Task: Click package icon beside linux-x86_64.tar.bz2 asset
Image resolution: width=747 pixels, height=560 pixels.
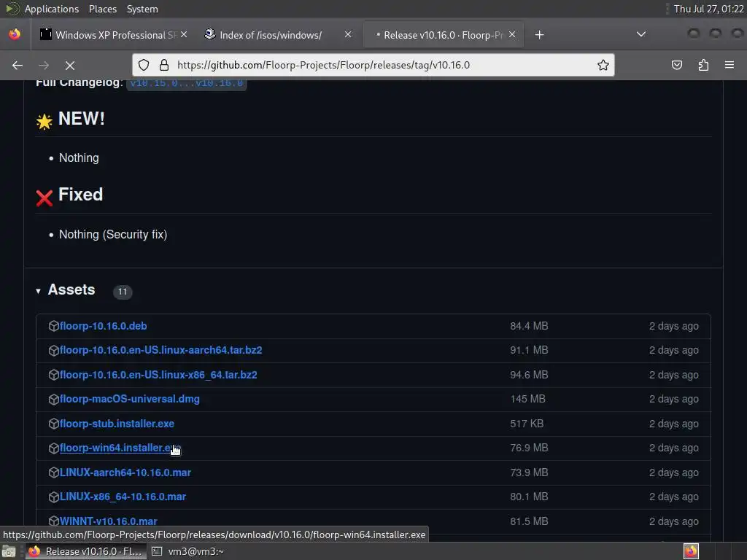Action: [x=54, y=375]
